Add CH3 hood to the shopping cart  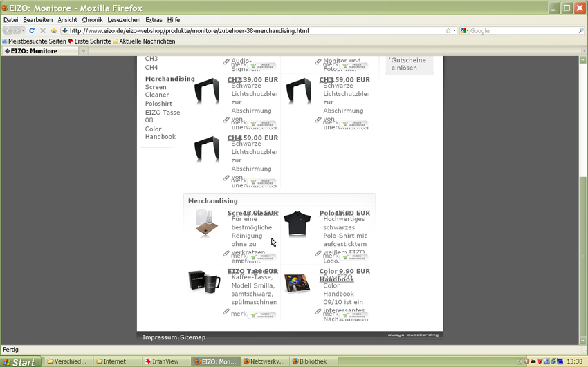pos(354,124)
